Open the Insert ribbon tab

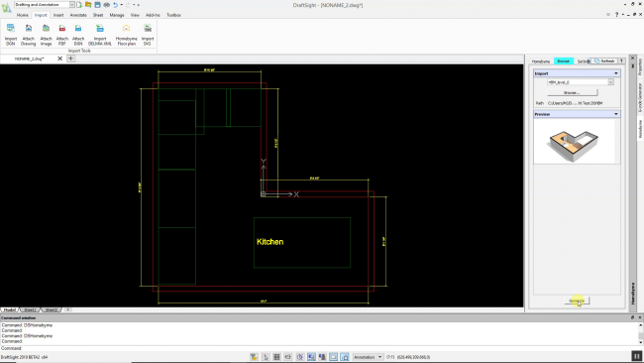point(58,15)
